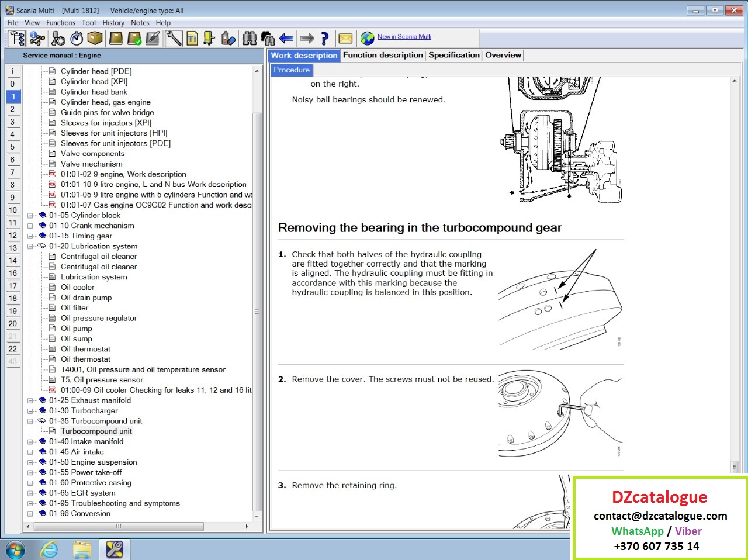This screenshot has width=748, height=560.
Task: Expand the 01-10 Crank mechanism node
Action: pos(30,226)
